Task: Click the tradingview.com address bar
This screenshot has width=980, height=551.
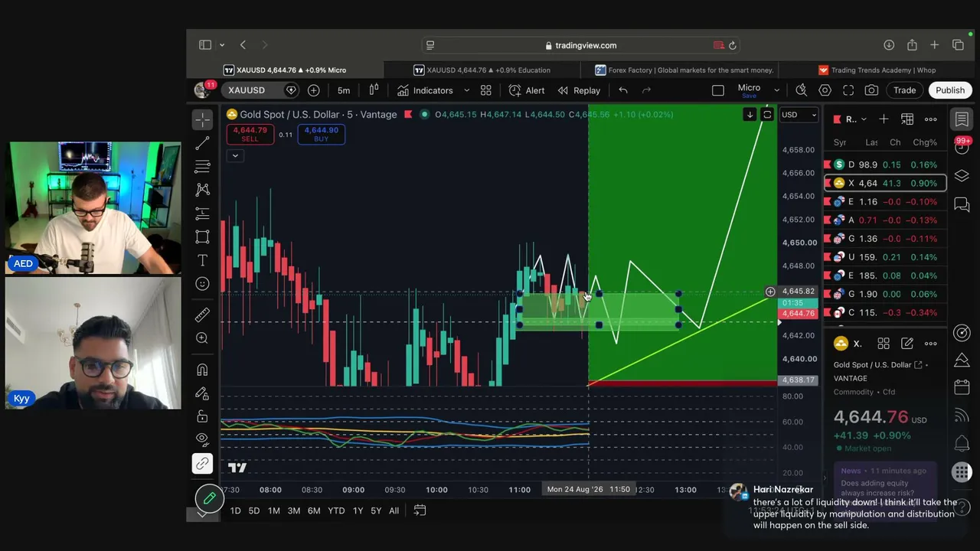Action: click(581, 45)
